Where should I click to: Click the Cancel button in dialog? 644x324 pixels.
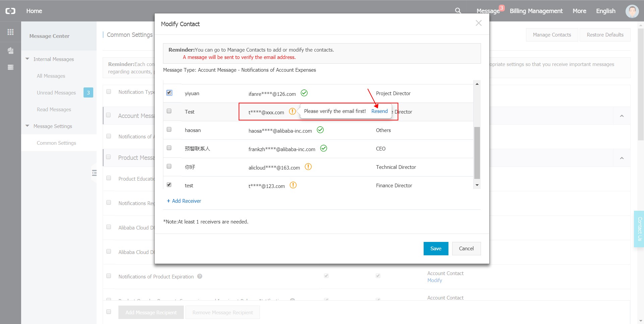[x=466, y=249]
